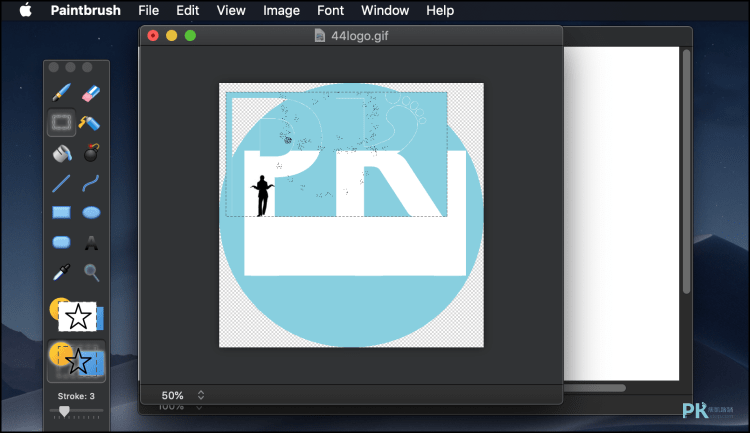Minimize the 44logo.gif window

172,36
